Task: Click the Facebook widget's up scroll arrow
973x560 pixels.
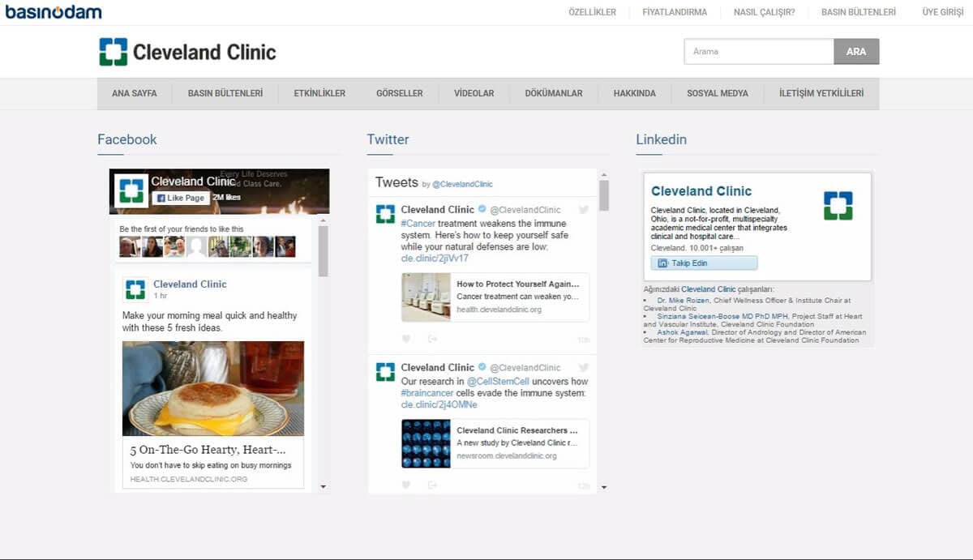Action: [324, 220]
